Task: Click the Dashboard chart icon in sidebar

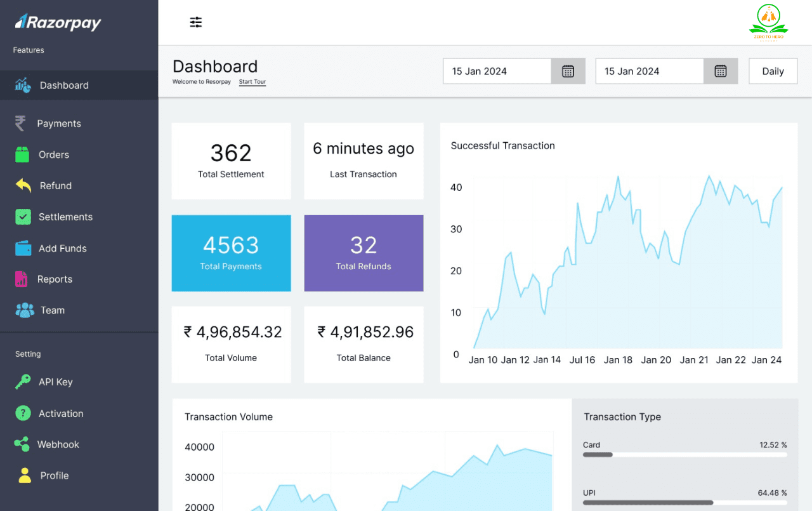Action: (23, 85)
